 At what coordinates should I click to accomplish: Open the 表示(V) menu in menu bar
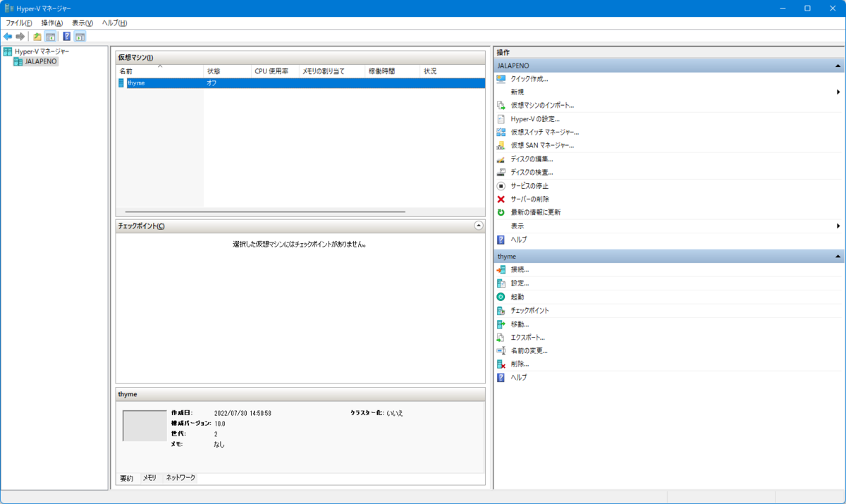[x=82, y=23]
